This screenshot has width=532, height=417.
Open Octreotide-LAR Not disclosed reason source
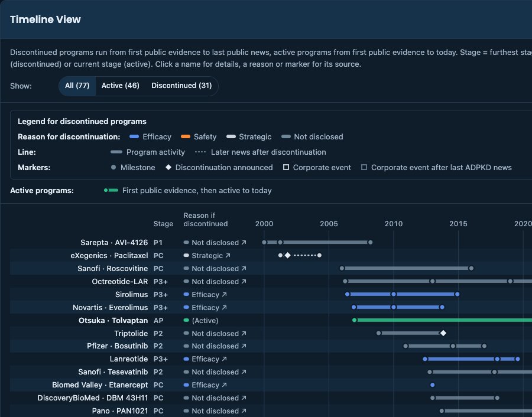point(215,282)
